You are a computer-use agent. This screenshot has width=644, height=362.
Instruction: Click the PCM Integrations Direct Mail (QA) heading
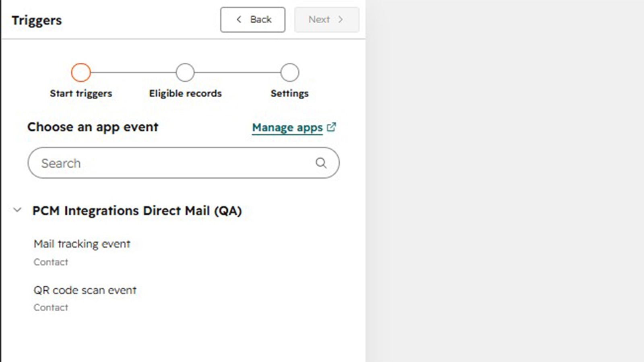coord(137,211)
